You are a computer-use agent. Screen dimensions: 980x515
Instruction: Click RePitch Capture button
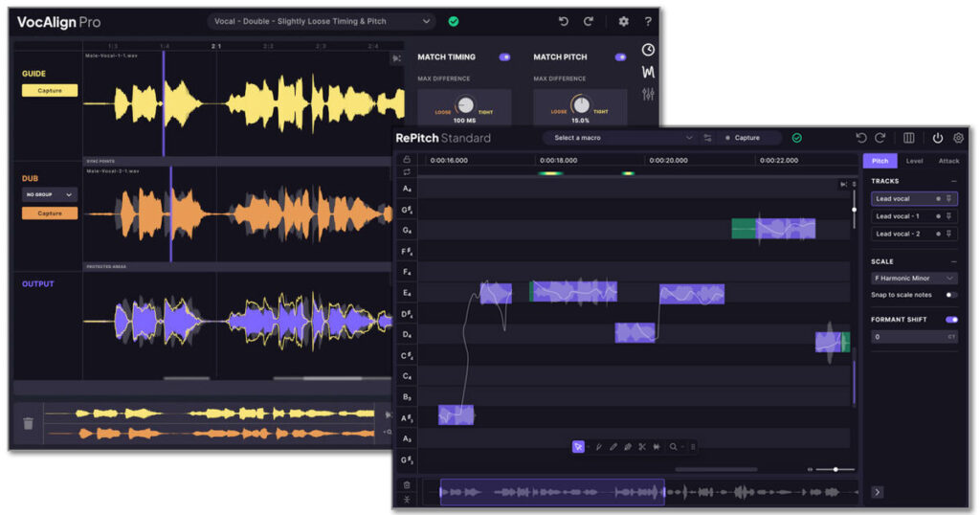click(746, 138)
